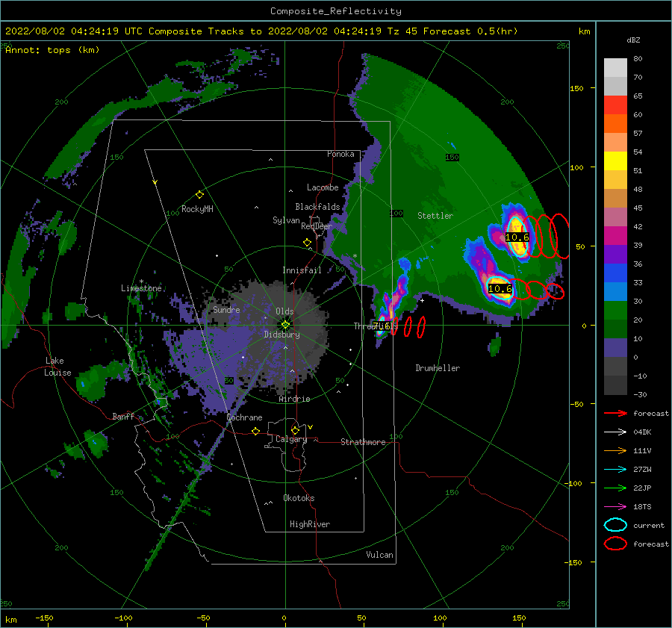This screenshot has width=672, height=628.
Task: Click the yellow diamond marker below Cochrane
Action: point(256,432)
